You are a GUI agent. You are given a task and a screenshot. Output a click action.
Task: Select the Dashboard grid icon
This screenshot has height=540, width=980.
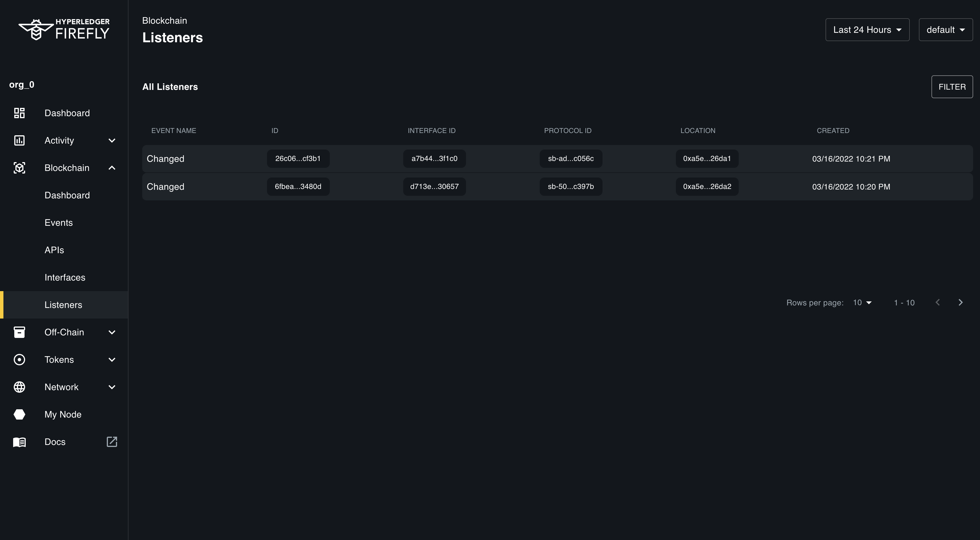tap(19, 113)
